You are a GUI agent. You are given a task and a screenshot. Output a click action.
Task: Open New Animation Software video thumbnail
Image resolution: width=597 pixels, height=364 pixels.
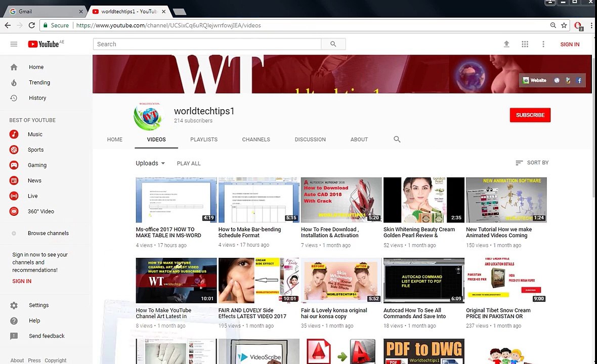coord(506,200)
